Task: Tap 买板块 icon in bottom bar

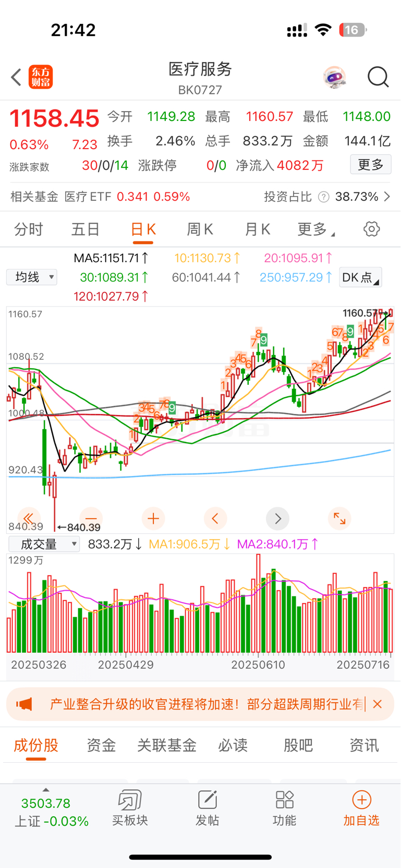Action: (x=129, y=800)
